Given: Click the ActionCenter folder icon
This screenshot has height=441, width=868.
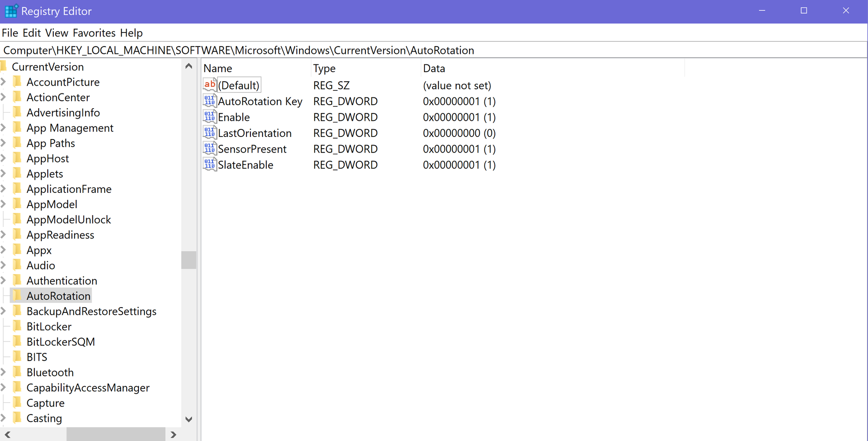Looking at the screenshot, I should (17, 97).
